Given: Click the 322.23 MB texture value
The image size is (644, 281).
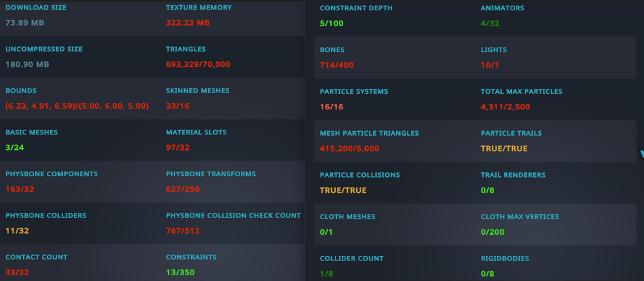Looking at the screenshot, I should (x=187, y=23).
